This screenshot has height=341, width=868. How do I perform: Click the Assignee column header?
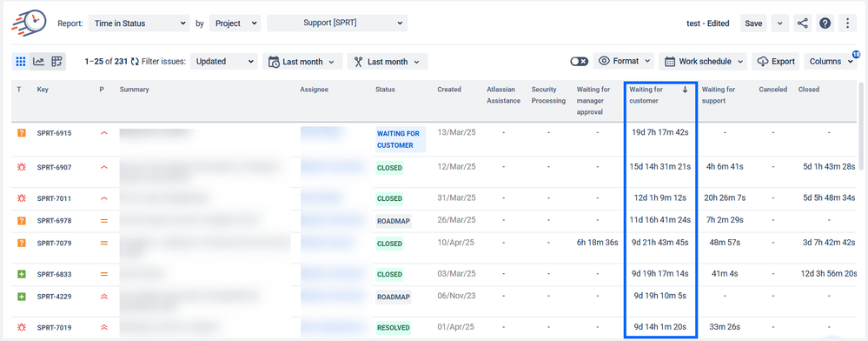(315, 90)
